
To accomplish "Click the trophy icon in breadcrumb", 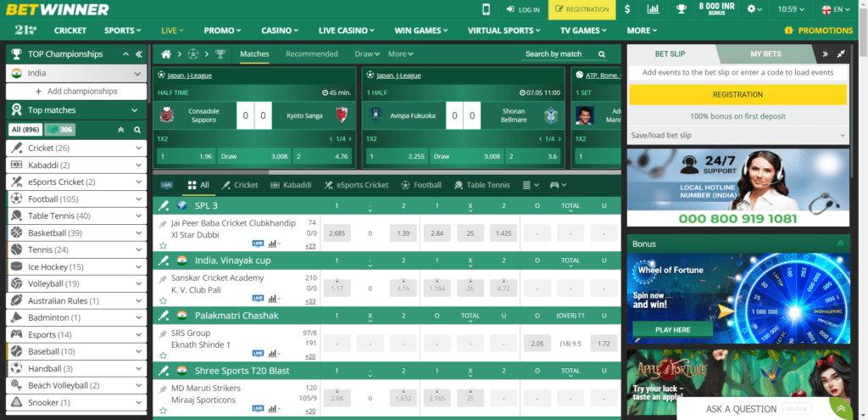I will click(220, 53).
